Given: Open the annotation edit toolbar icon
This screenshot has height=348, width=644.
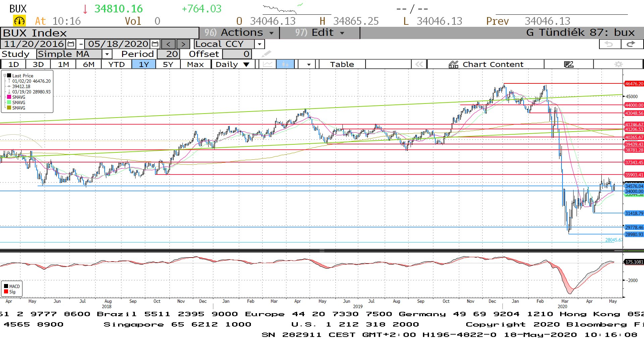Looking at the screenshot, I should click(569, 64).
